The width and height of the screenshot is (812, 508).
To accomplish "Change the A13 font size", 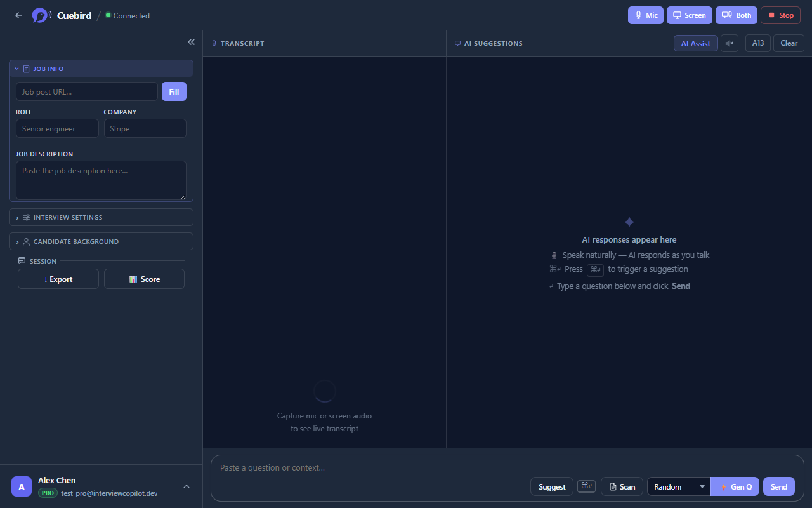I will click(758, 43).
